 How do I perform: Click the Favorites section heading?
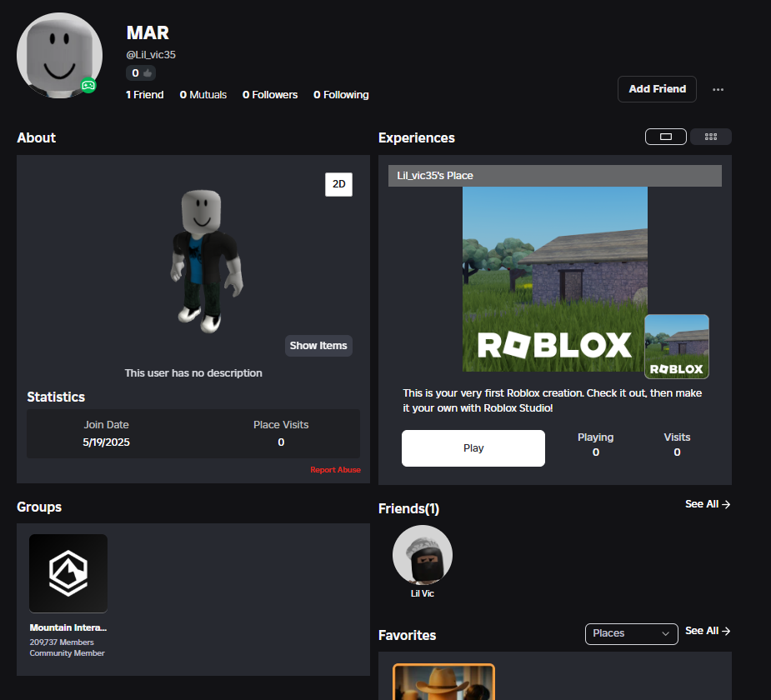coord(407,636)
